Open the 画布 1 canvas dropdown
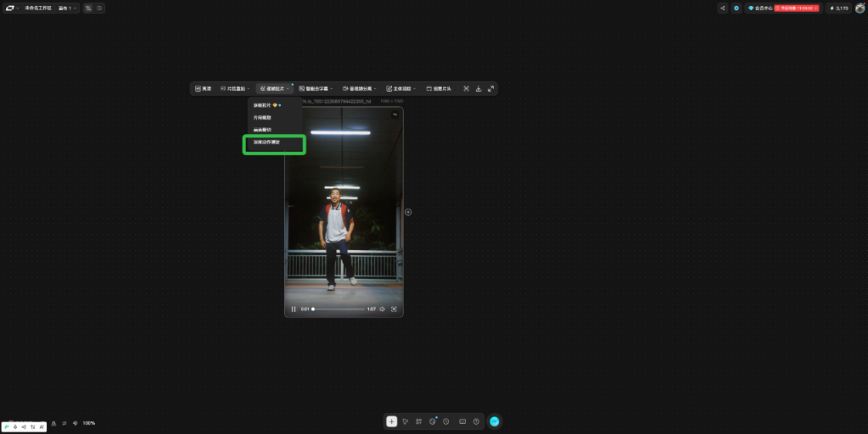 [68, 8]
